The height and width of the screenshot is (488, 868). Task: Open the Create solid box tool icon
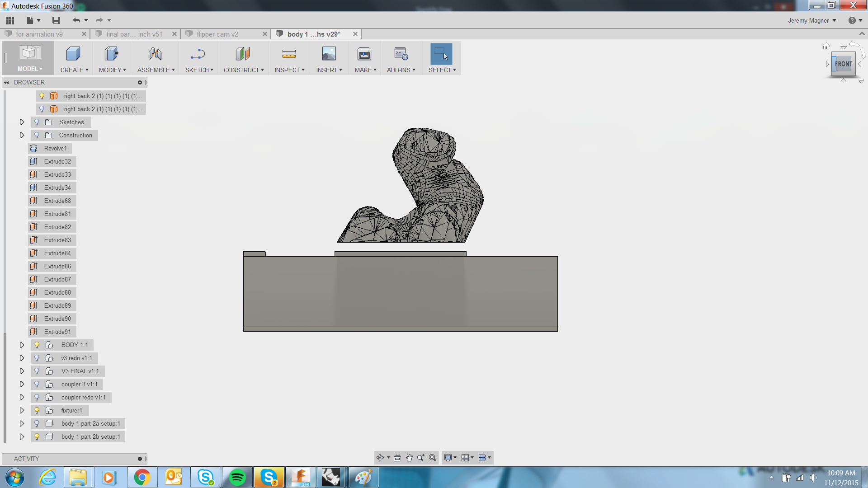pos(73,54)
